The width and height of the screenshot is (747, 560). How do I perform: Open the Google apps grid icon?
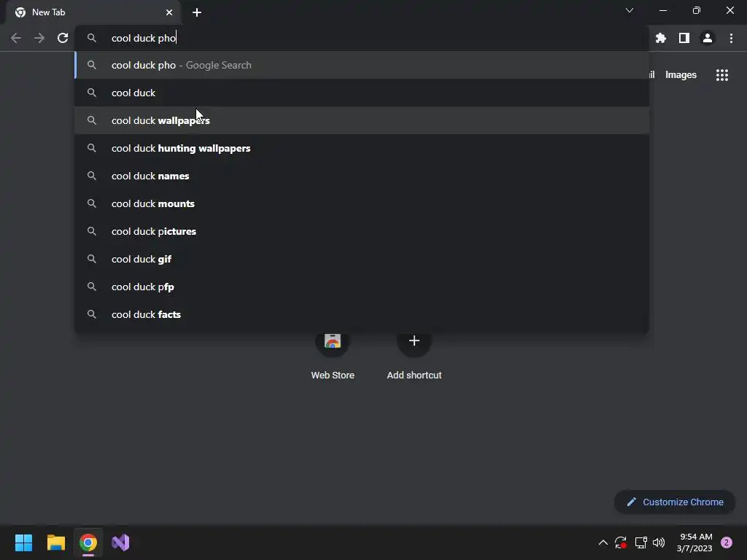tap(722, 75)
